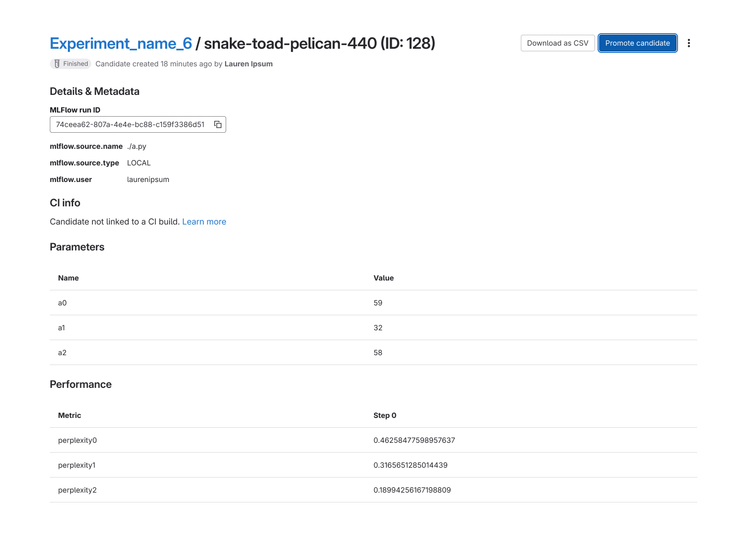Viewport: 747px width, 560px height.
Task: Click the Performance section heading
Action: [80, 384]
